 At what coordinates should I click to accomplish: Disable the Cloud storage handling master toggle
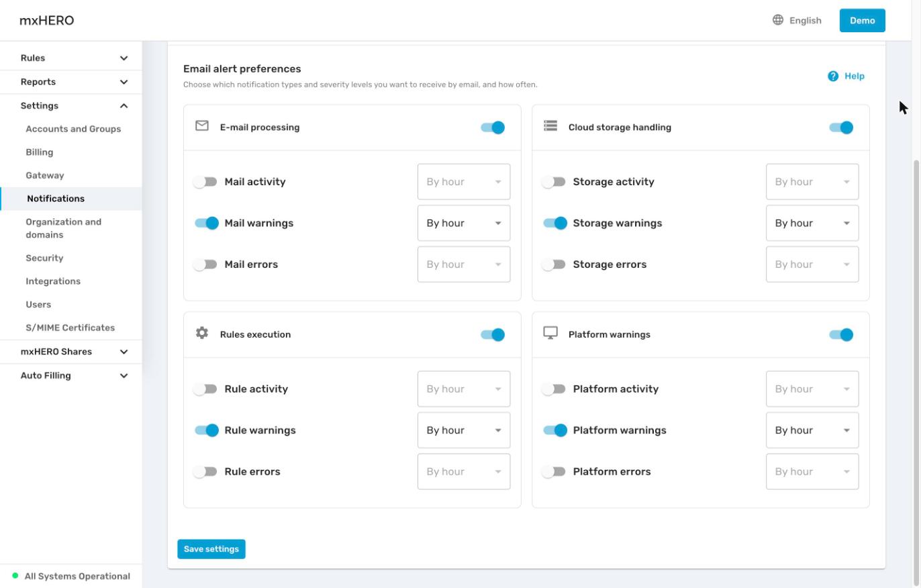[841, 127]
